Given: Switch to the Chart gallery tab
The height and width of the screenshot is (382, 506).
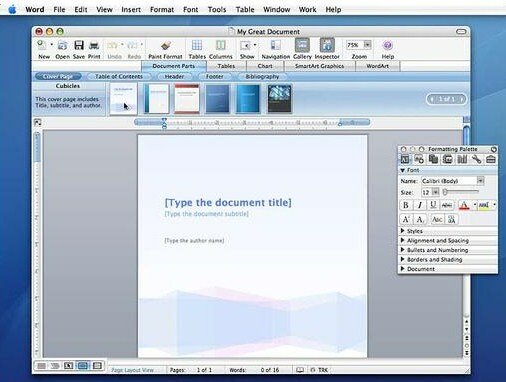Looking at the screenshot, I should point(265,66).
